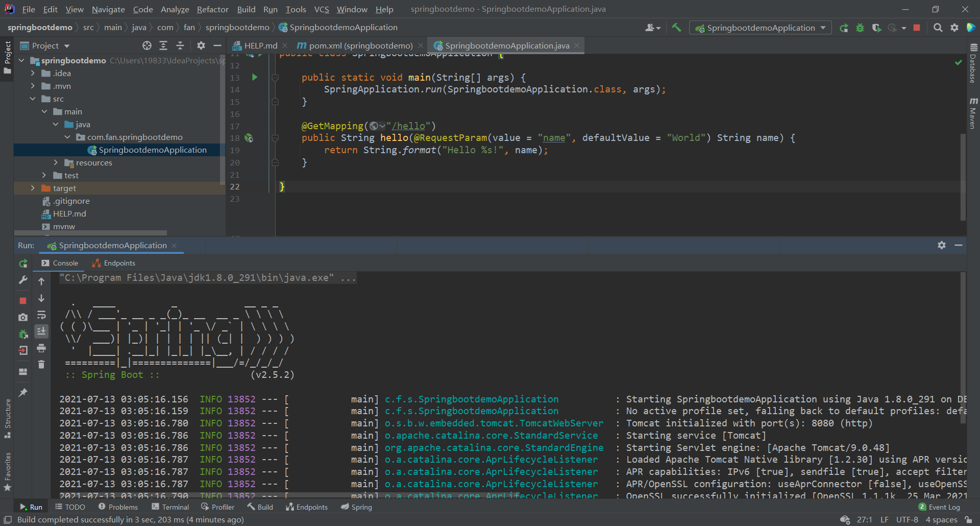The width and height of the screenshot is (980, 526).
Task: Click the camera Dump Threads icon
Action: point(23,318)
